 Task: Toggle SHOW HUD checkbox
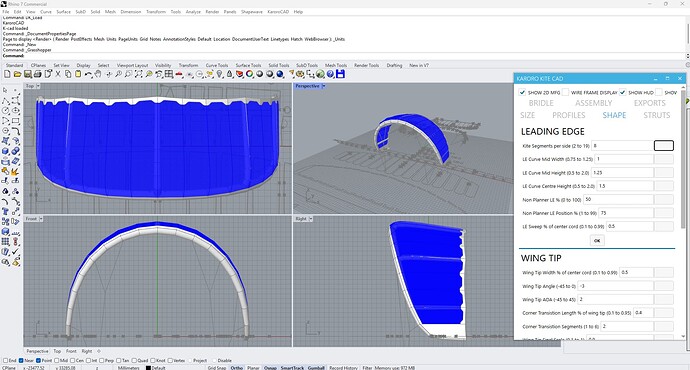(623, 92)
